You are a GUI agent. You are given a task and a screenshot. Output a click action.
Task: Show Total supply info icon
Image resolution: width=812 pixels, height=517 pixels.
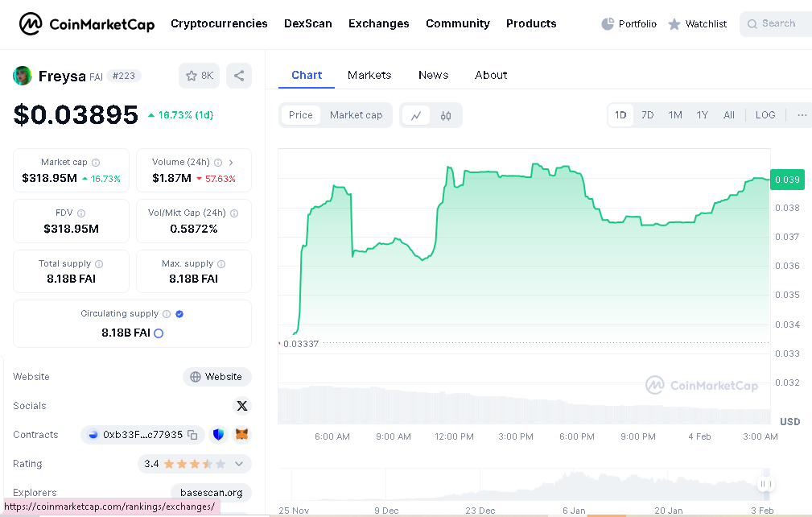[x=99, y=264]
